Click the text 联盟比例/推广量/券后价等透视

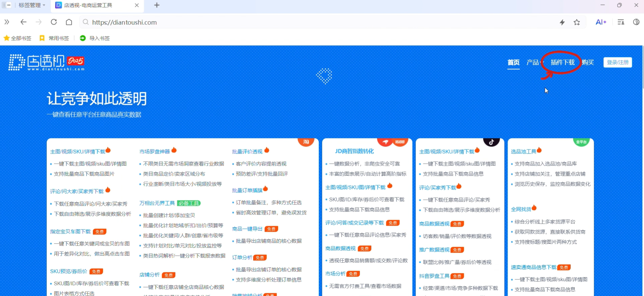tap(457, 262)
